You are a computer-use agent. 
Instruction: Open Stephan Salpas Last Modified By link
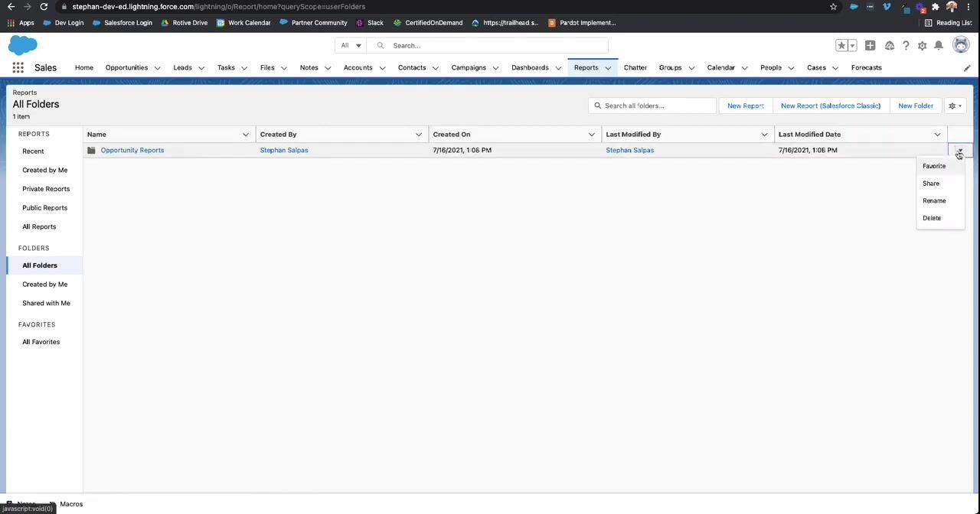[629, 150]
